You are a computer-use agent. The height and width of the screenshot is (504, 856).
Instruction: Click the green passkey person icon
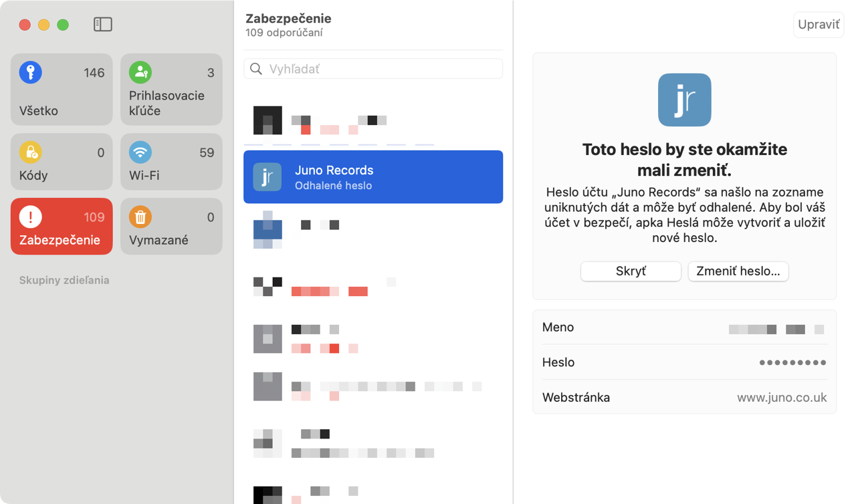pyautogui.click(x=140, y=72)
